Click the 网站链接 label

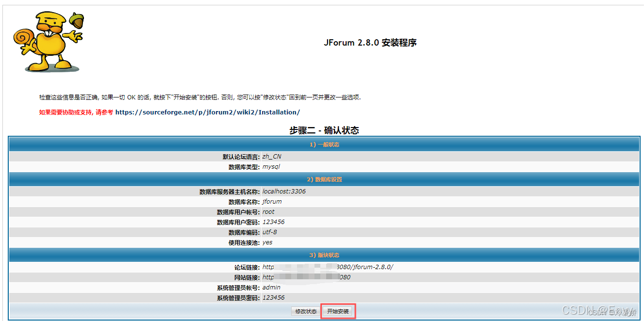[247, 278]
